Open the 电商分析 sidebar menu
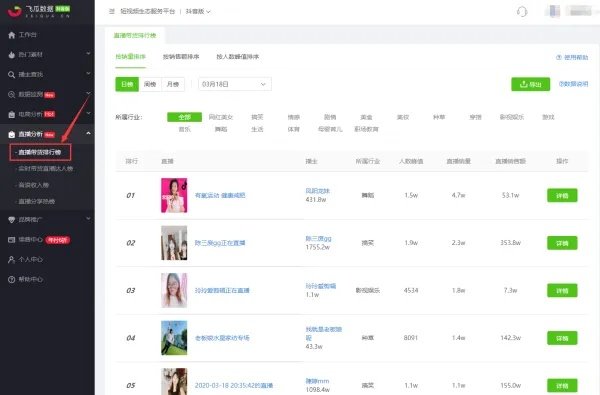This screenshot has height=395, width=600. (x=47, y=114)
